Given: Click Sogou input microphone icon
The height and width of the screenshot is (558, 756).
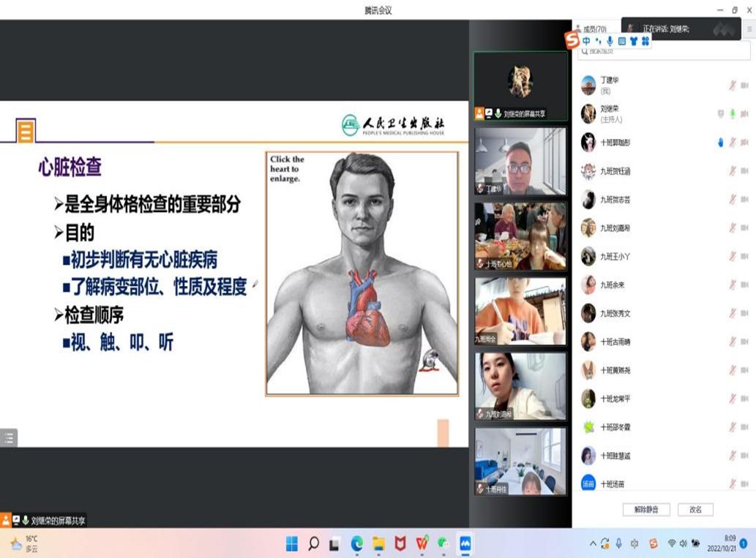Looking at the screenshot, I should tap(610, 42).
